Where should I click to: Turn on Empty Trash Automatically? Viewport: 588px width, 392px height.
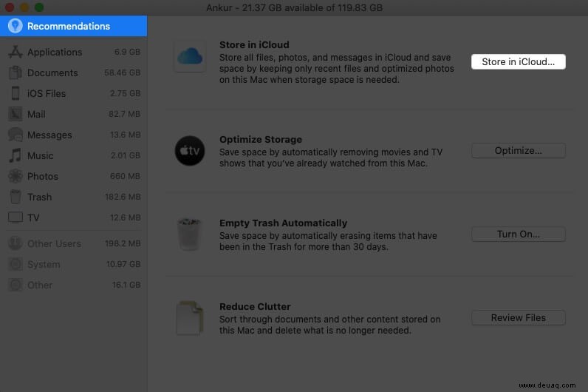(x=519, y=234)
